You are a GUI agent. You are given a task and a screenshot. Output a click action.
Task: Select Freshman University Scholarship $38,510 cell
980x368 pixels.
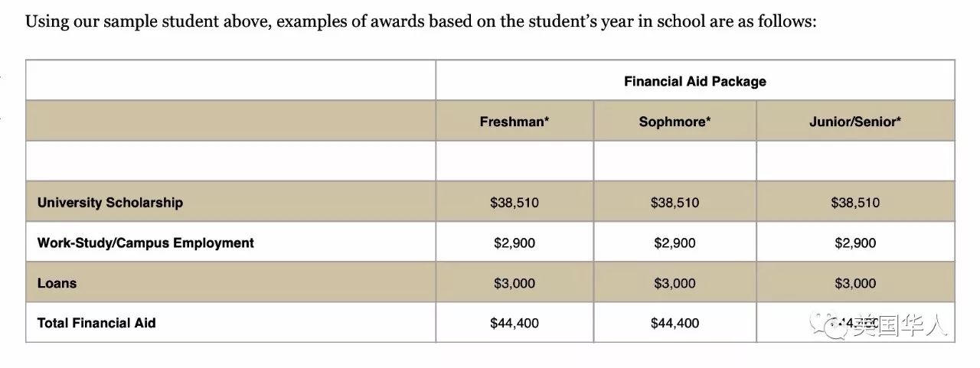[x=514, y=203]
